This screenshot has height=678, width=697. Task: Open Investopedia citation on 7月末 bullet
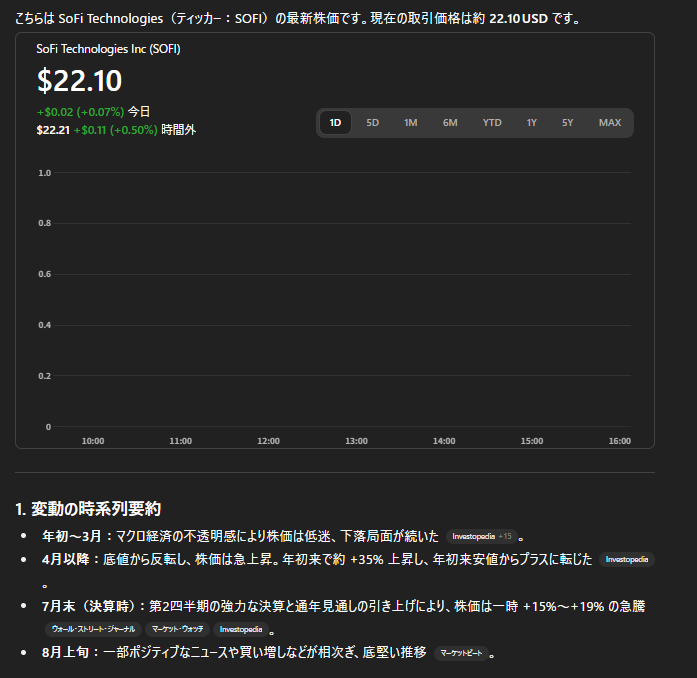241,629
